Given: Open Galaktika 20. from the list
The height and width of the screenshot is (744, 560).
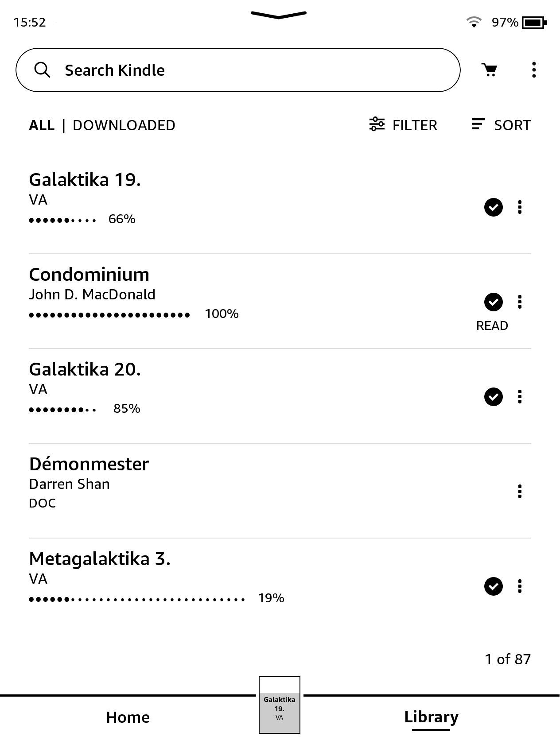Looking at the screenshot, I should [x=85, y=369].
